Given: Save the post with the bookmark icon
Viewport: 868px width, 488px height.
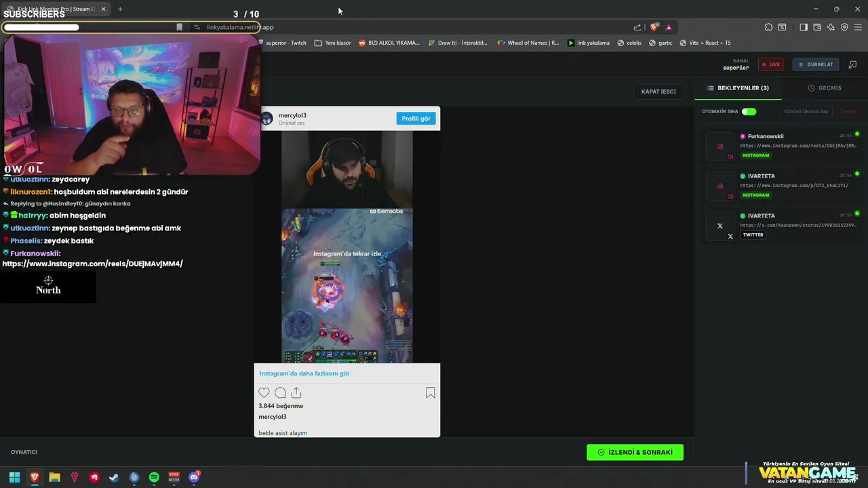Looking at the screenshot, I should pyautogui.click(x=430, y=392).
